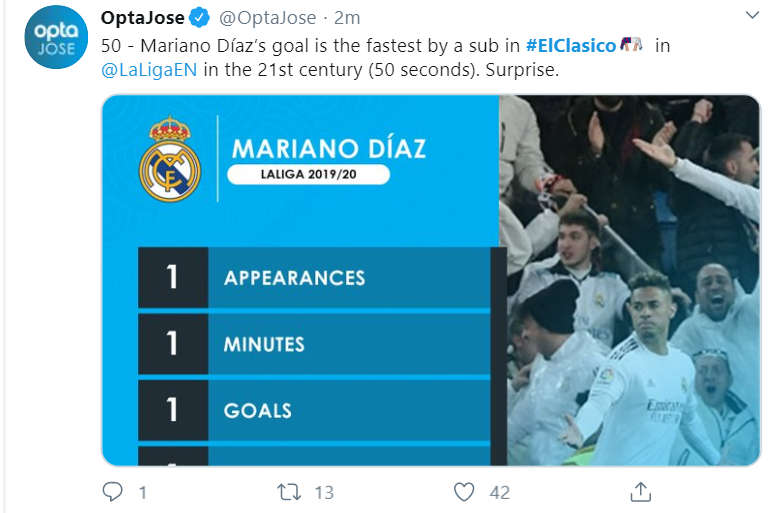The width and height of the screenshot is (780, 513).
Task: Open the OptaJose profile avatar
Action: click(x=56, y=37)
